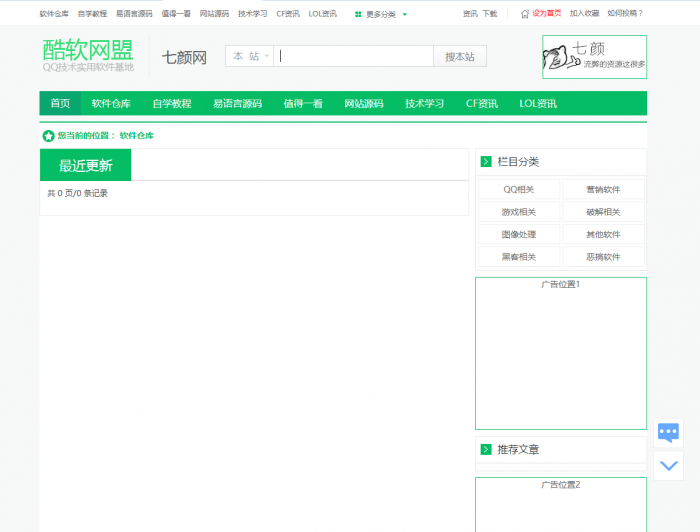Click the 加入收藏 link at top
The image size is (700, 532).
(584, 14)
